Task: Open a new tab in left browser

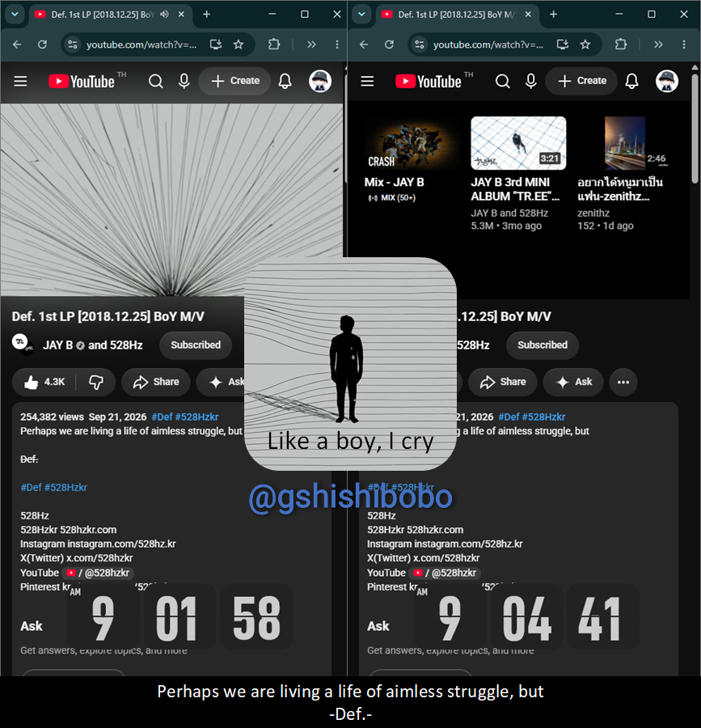Action: tap(207, 15)
